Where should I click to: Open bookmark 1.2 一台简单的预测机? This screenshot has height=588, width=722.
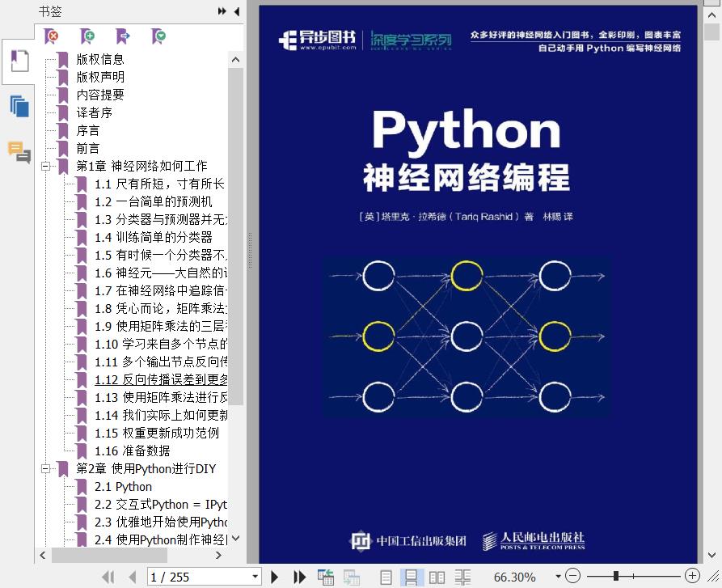click(153, 201)
